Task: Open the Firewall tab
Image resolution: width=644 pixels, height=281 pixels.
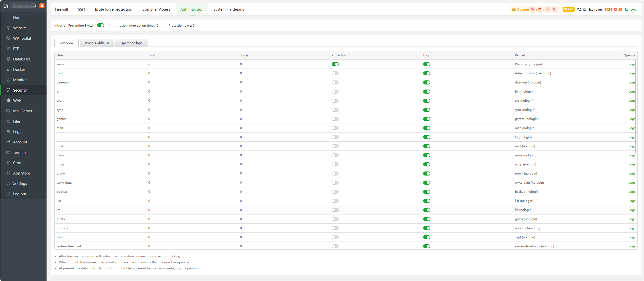Action: [61, 9]
